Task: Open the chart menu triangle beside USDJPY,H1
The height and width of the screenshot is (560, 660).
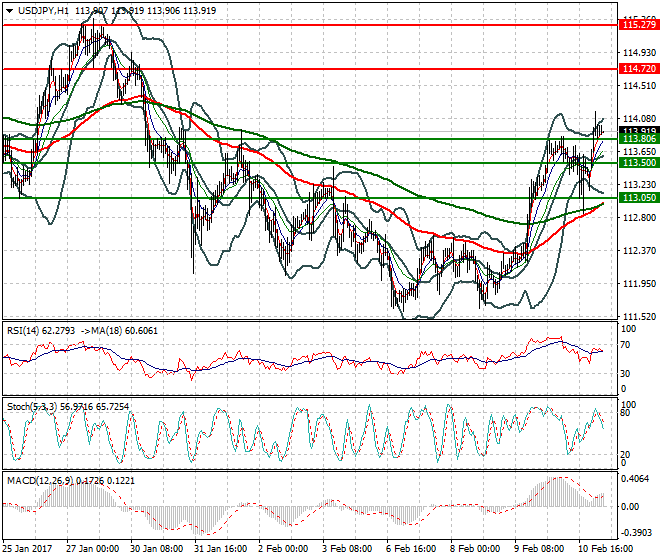Action: [x=9, y=11]
